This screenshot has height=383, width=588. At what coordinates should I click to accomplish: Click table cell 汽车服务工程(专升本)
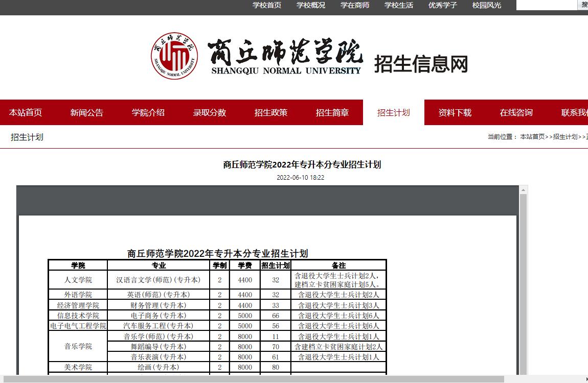pyautogui.click(x=159, y=326)
